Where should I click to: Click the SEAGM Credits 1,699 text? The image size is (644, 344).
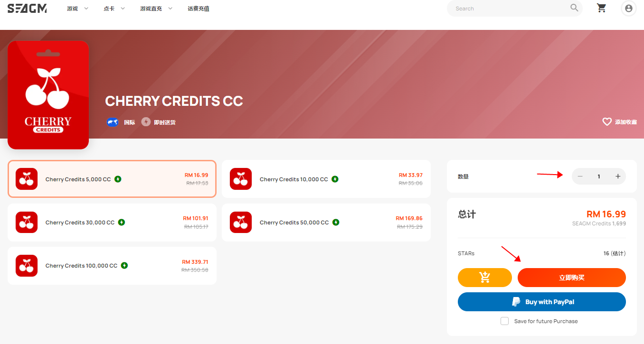click(x=599, y=223)
